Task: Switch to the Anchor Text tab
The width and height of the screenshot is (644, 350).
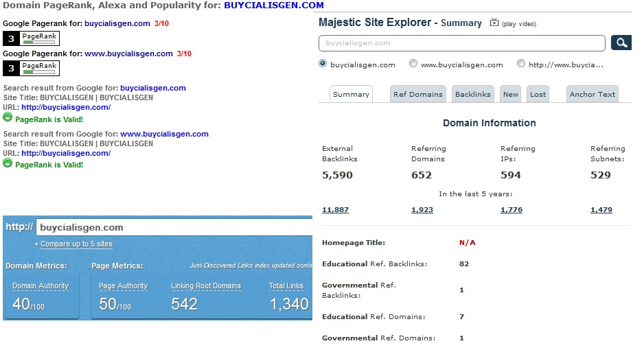Action: pyautogui.click(x=593, y=94)
